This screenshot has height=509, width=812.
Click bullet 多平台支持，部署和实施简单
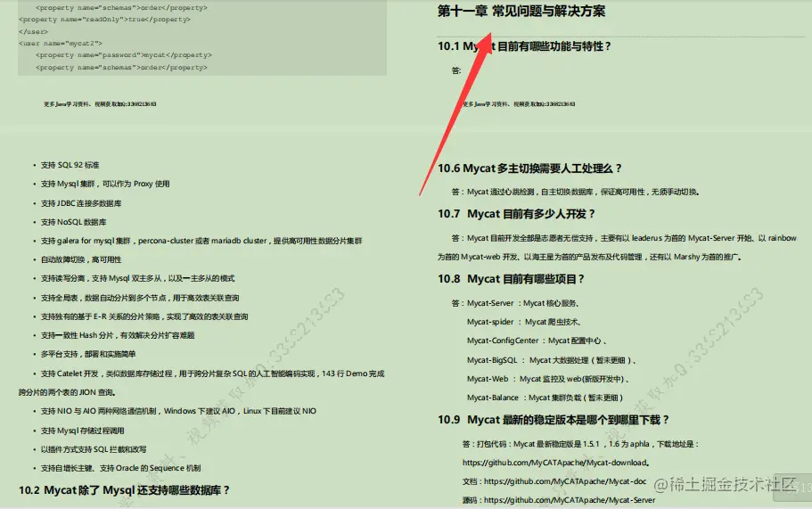tap(88, 354)
